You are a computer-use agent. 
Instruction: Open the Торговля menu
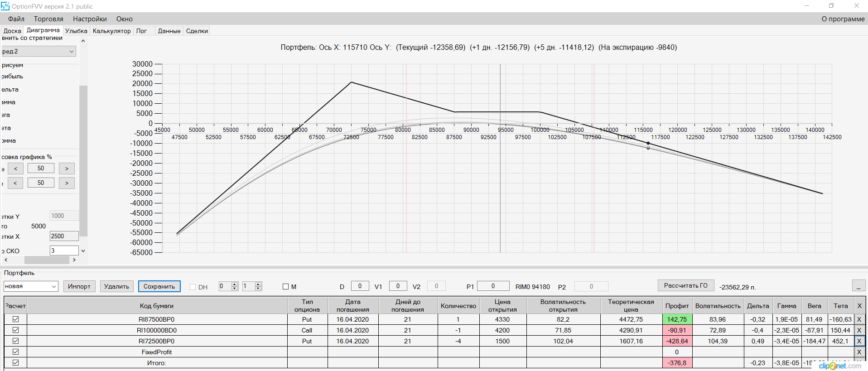pyautogui.click(x=48, y=19)
